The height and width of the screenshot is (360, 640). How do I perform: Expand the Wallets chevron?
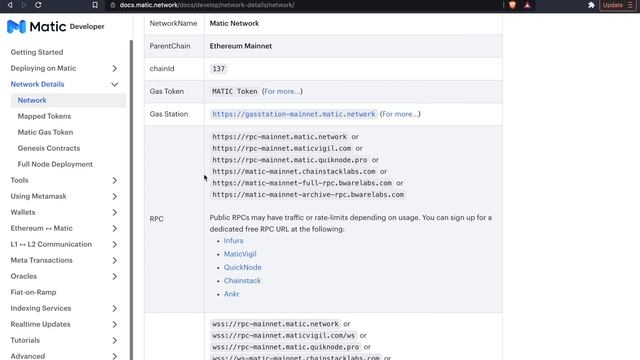(115, 212)
